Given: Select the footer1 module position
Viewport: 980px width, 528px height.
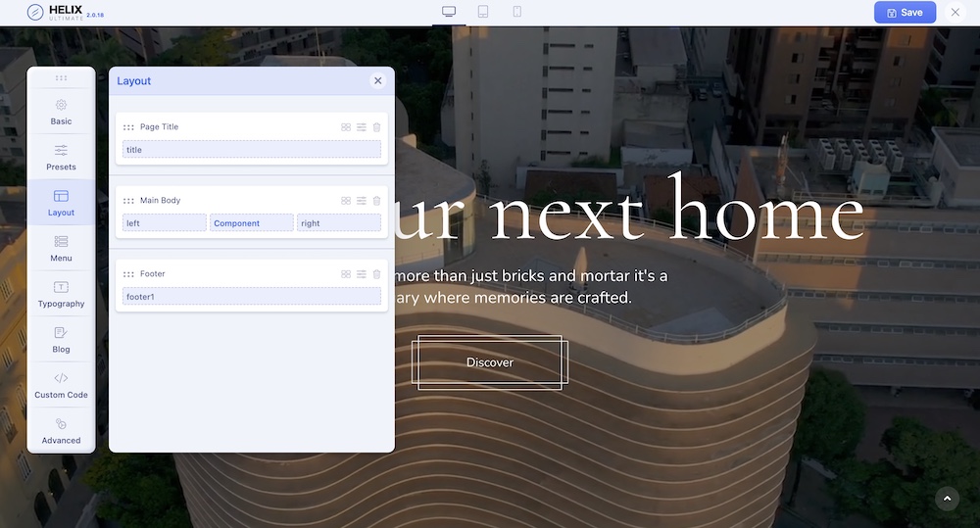Looking at the screenshot, I should [252, 296].
